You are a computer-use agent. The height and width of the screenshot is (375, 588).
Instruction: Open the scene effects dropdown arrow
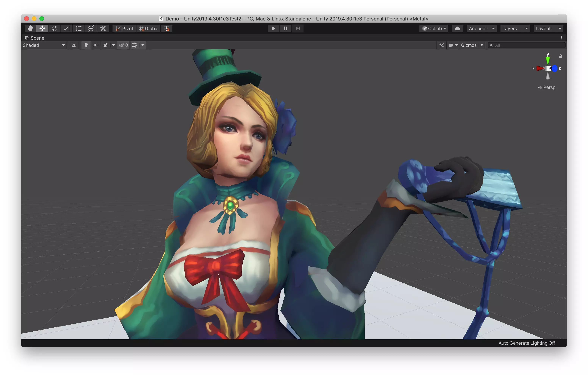point(113,45)
